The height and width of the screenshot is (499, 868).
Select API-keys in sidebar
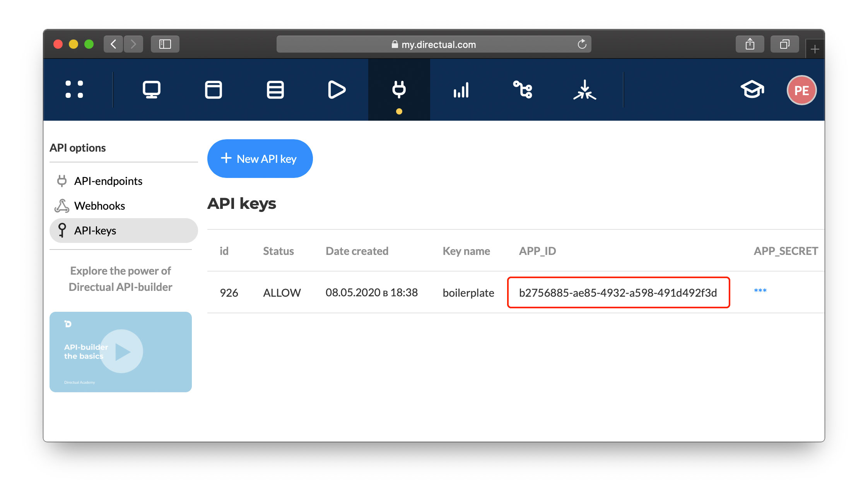tap(124, 231)
